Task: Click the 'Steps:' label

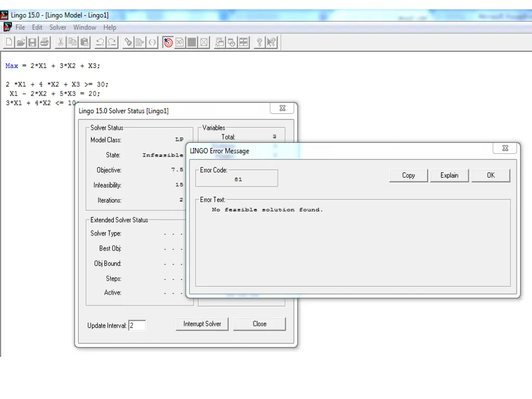Action: 114,278
